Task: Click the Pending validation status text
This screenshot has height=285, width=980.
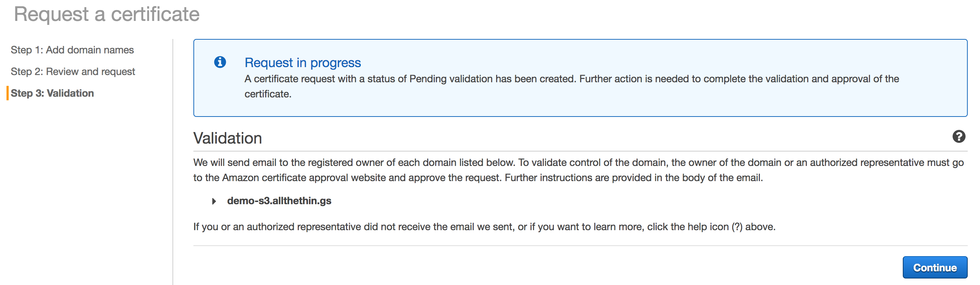Action: [x=450, y=79]
